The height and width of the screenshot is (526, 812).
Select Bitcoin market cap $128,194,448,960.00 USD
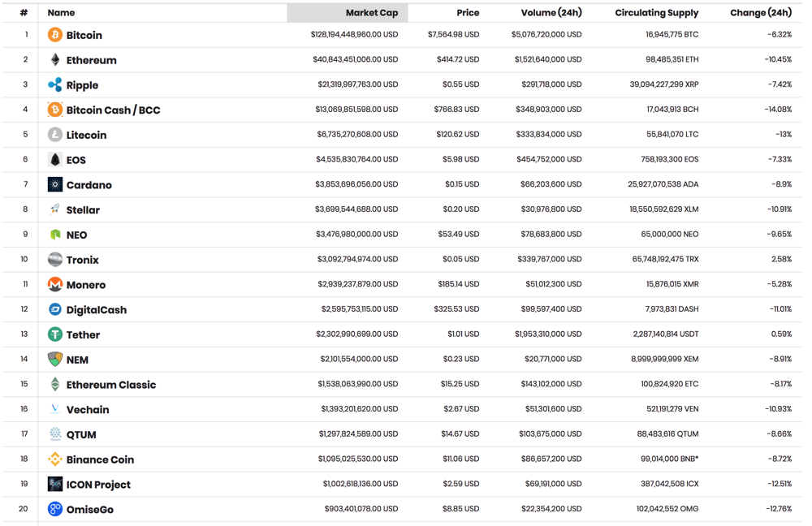pyautogui.click(x=354, y=35)
